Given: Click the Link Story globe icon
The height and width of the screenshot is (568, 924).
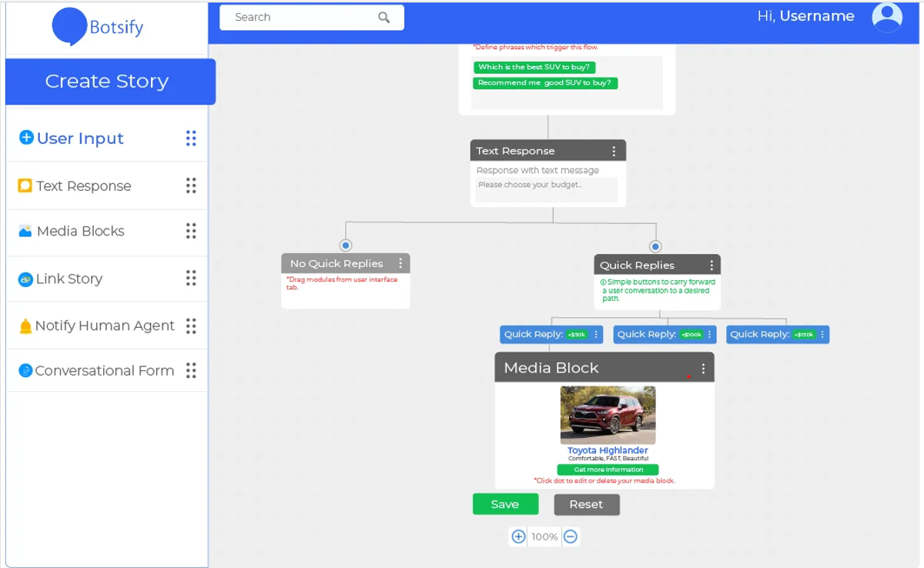Looking at the screenshot, I should [24, 278].
